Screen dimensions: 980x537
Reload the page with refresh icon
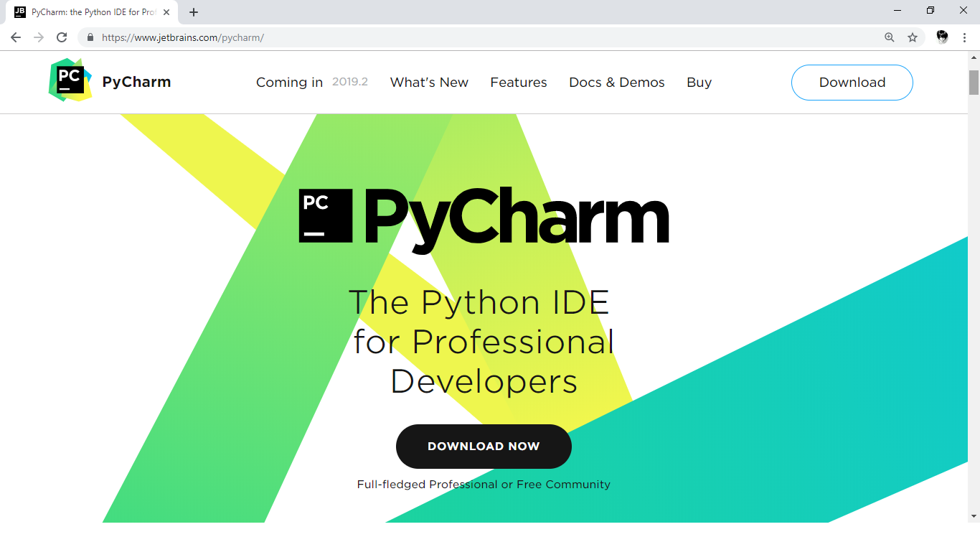click(x=62, y=37)
